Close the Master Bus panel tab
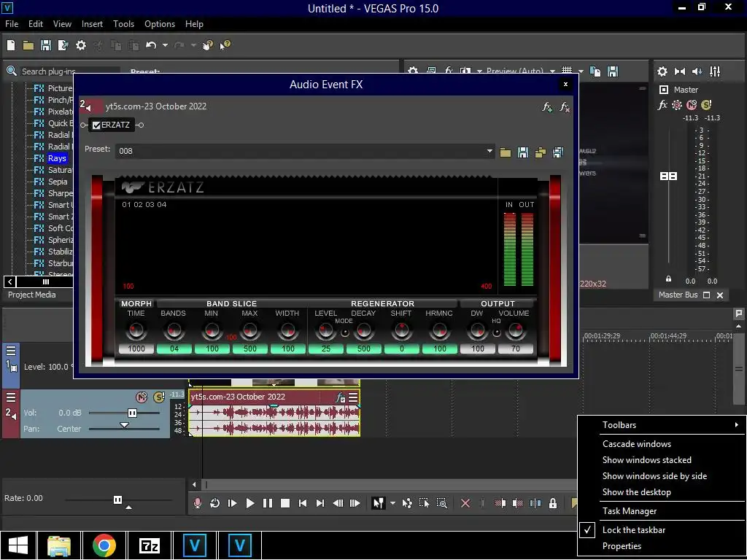Image resolution: width=747 pixels, height=560 pixels. [x=720, y=295]
